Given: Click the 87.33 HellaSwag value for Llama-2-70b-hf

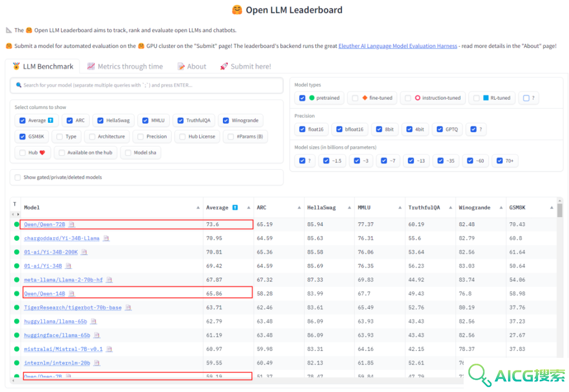Looking at the screenshot, I should coord(315,280).
